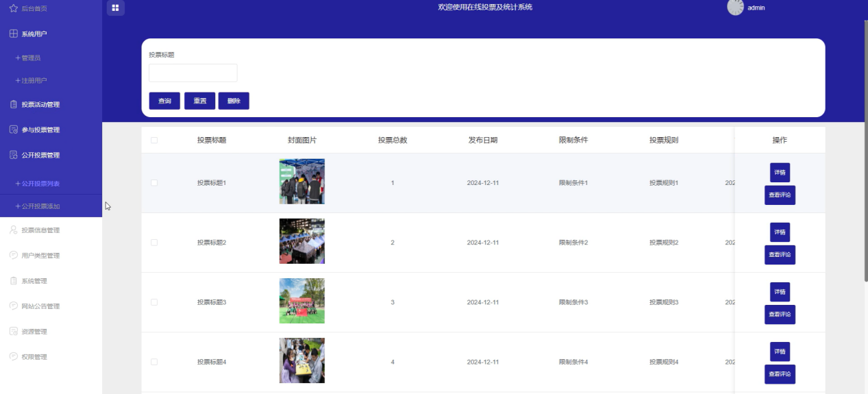Click the icon beside 参与投票管理

13,130
